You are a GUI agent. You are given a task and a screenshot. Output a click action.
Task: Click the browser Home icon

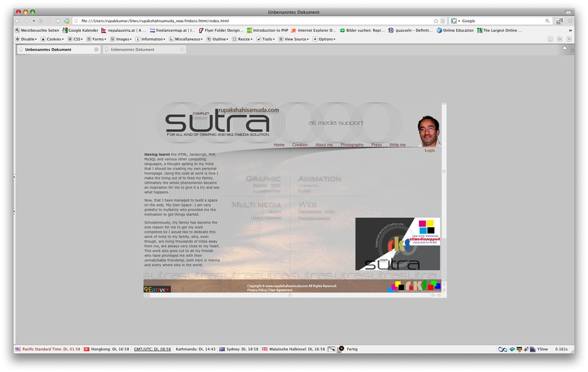pyautogui.click(x=58, y=21)
